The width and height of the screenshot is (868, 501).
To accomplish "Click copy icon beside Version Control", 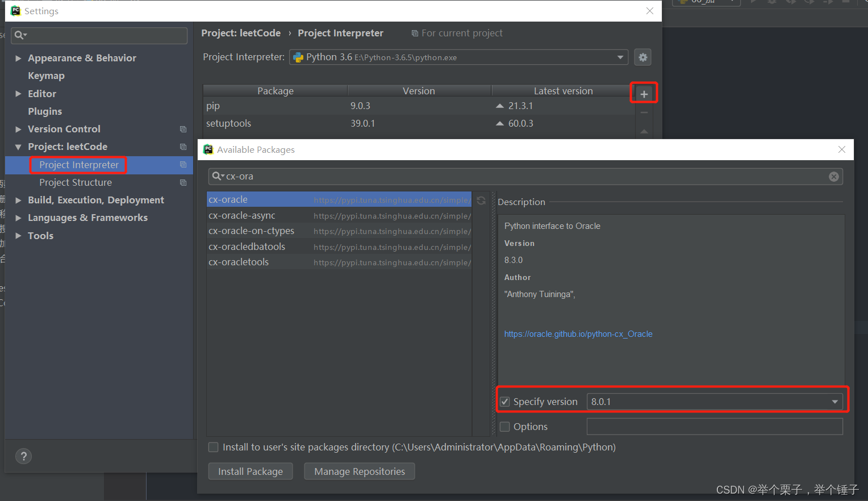I will (183, 130).
